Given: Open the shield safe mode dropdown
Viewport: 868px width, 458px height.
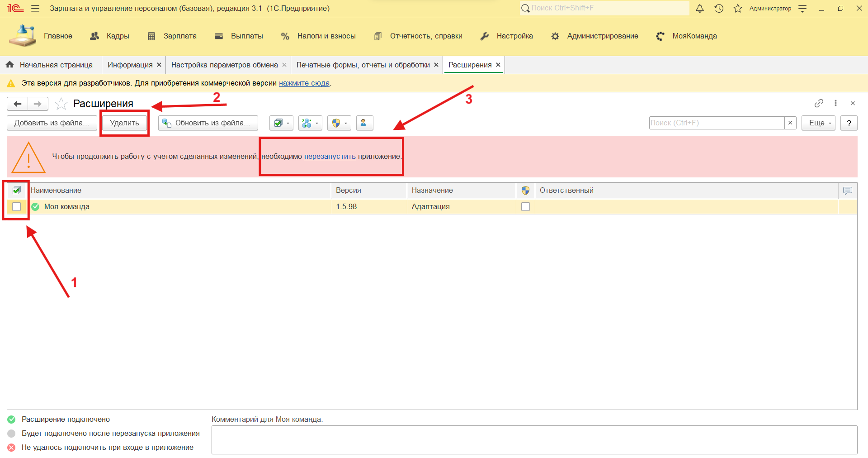Looking at the screenshot, I should coord(339,123).
